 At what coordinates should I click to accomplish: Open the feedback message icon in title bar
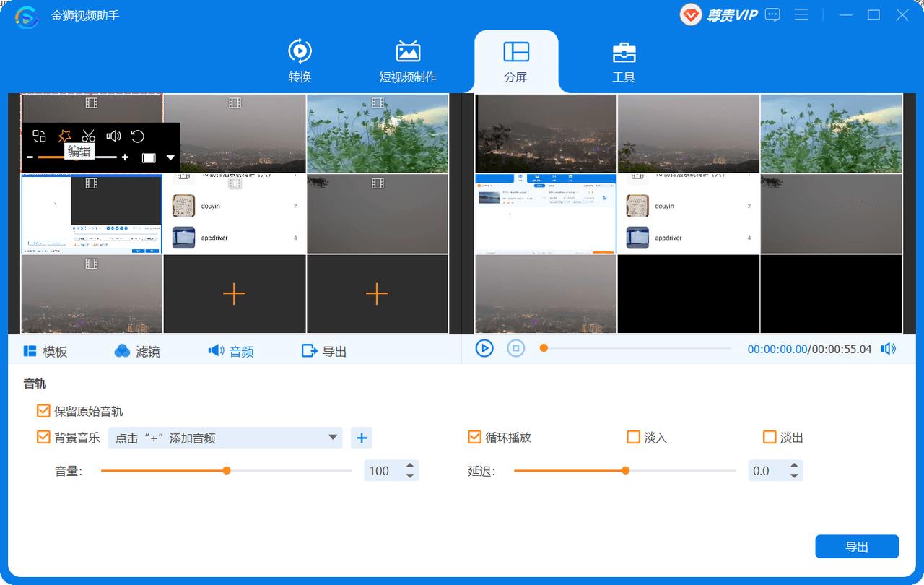pyautogui.click(x=772, y=15)
